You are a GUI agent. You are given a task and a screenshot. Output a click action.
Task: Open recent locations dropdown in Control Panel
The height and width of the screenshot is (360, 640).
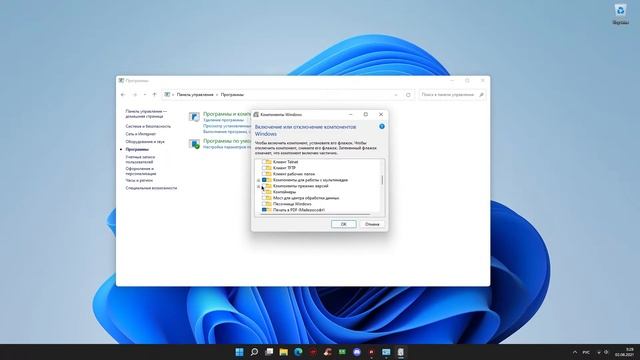coord(145,95)
